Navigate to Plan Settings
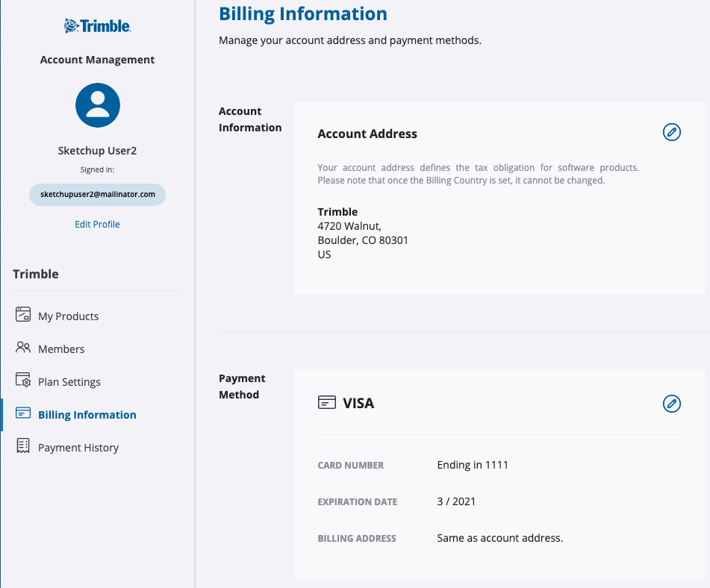710x588 pixels. [x=69, y=382]
